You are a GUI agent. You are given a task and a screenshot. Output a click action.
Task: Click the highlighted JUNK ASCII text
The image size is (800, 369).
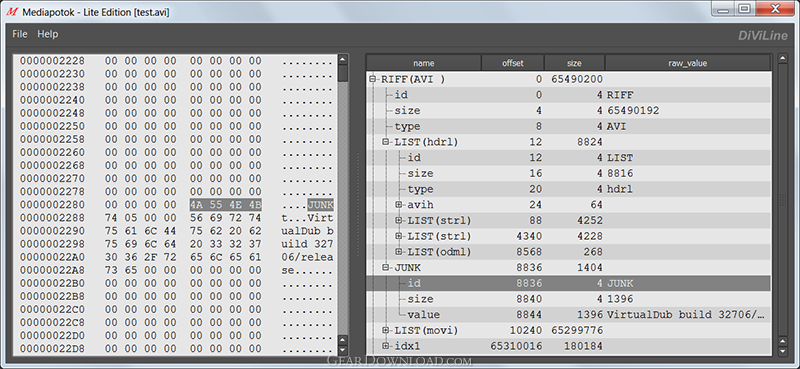320,205
